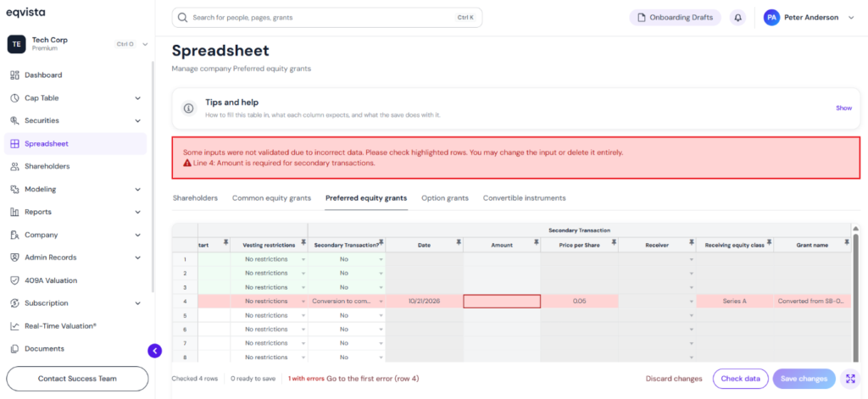868x399 pixels.
Task: Click the Securities sidebar icon
Action: coord(15,120)
